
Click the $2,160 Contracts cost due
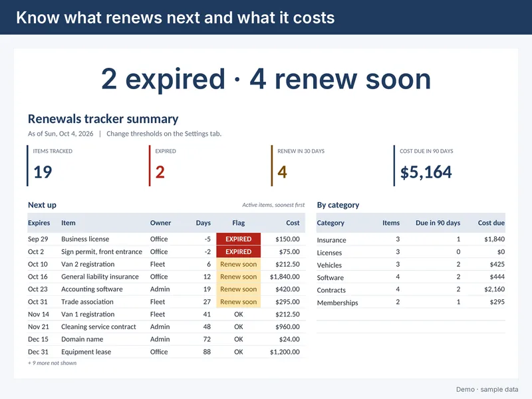click(494, 289)
